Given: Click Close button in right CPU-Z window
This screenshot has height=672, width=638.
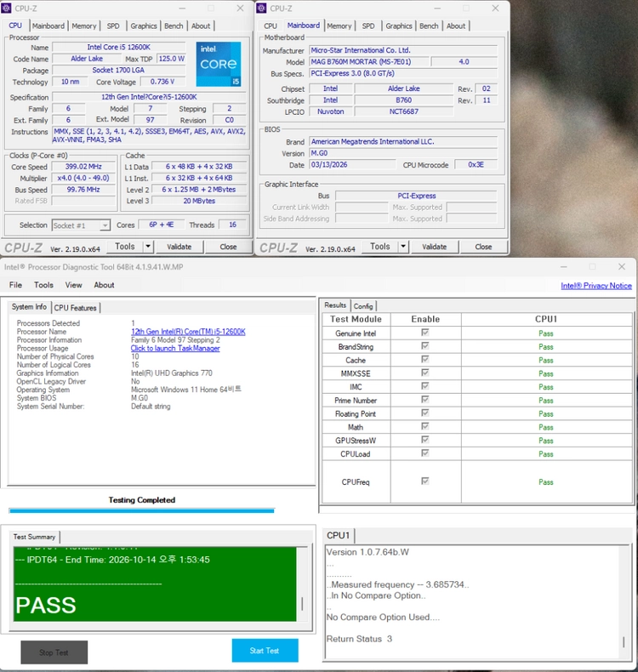Looking at the screenshot, I should coord(483,247).
